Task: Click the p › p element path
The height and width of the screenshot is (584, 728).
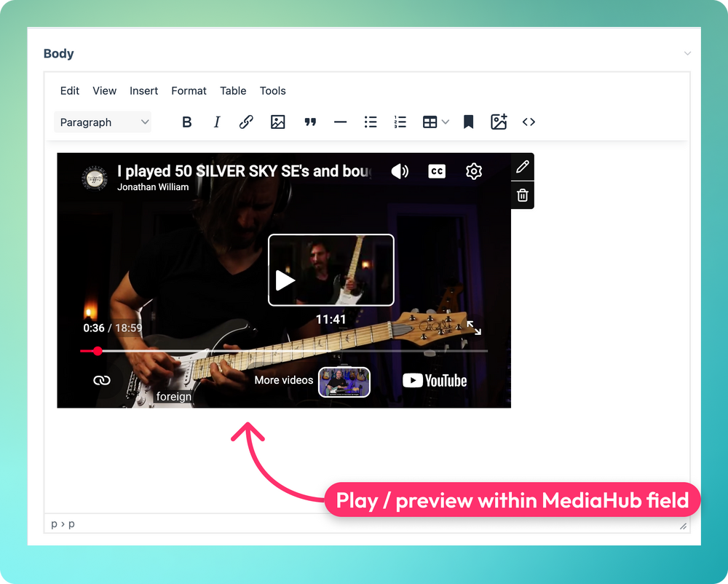Action: [63, 524]
